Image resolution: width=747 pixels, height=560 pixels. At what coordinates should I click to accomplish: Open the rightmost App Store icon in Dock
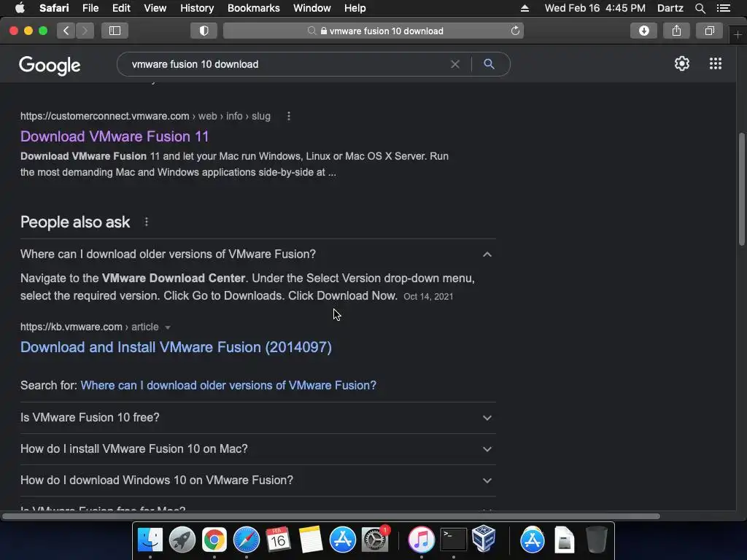[532, 540]
